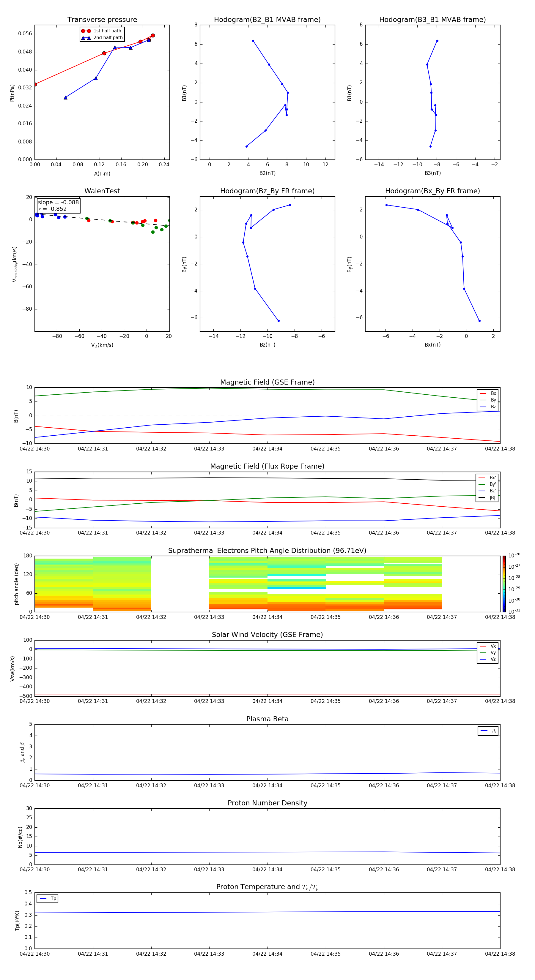Click the 'Proton Temperature and Te/Tp' title
This screenshot has height=980, width=535.
click(267, 887)
